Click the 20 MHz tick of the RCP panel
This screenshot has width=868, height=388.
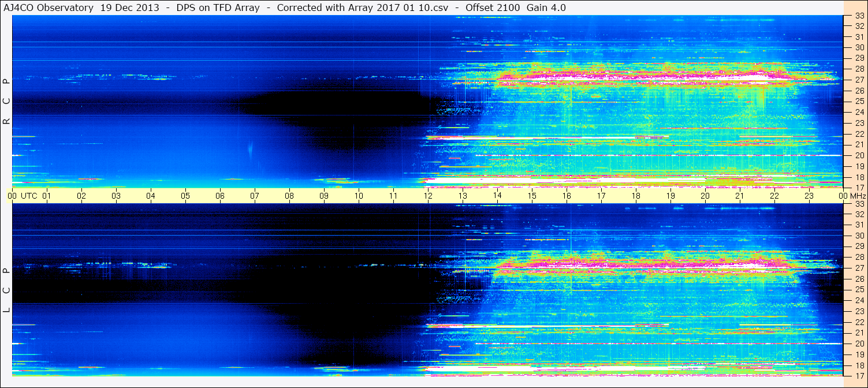(x=859, y=155)
